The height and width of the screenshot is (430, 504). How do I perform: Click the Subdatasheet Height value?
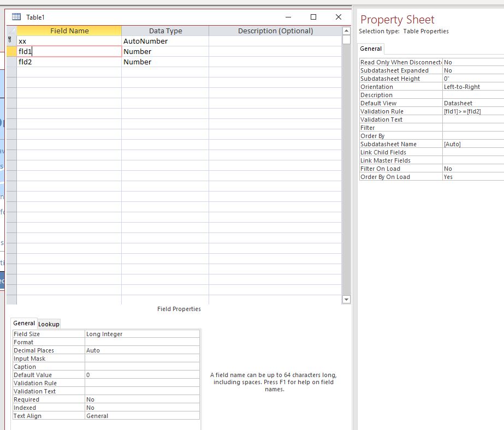coord(473,79)
